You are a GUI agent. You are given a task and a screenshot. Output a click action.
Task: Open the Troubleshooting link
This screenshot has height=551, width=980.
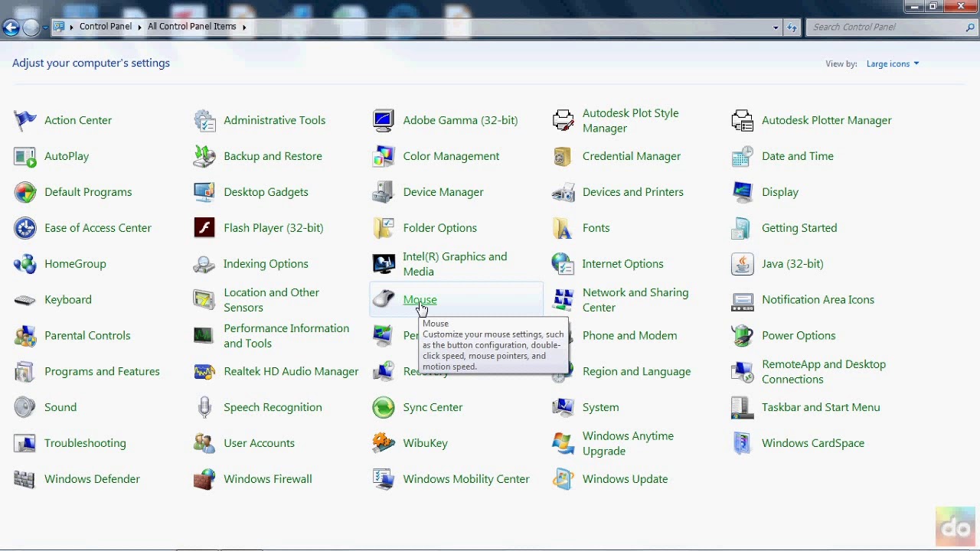(x=85, y=443)
